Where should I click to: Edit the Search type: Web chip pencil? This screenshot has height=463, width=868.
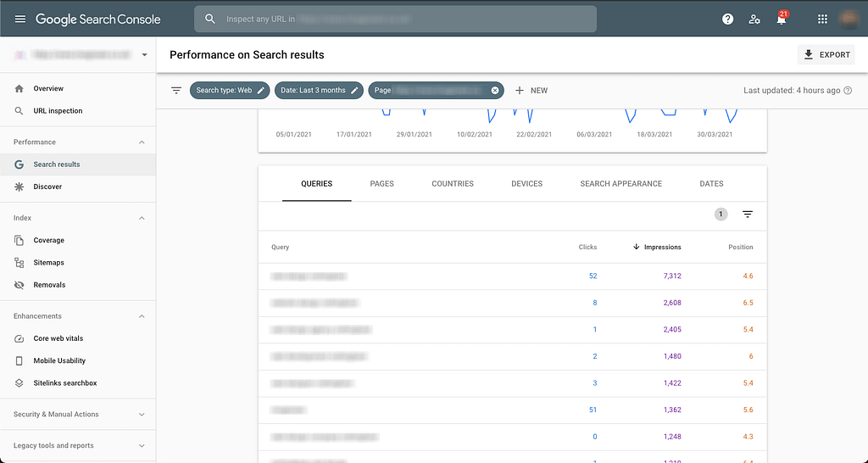click(x=261, y=90)
